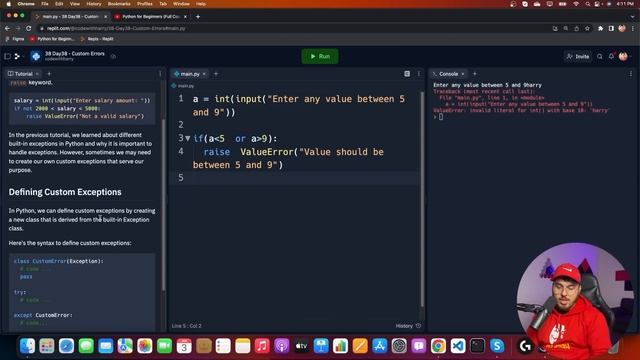Open the Replit user avatar menu
Image resolution: width=640 pixels, height=360 pixels.
click(x=623, y=56)
